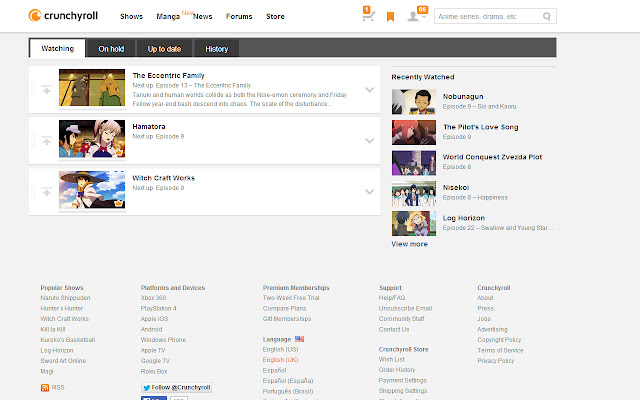Open the Log Horizon recently watched thumbnail
The image size is (640, 400).
click(x=414, y=223)
